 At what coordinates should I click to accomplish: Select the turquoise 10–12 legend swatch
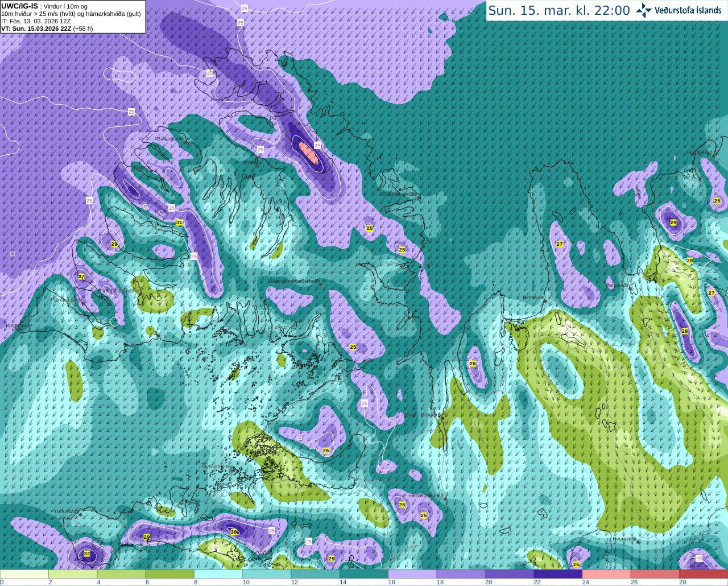(267, 574)
